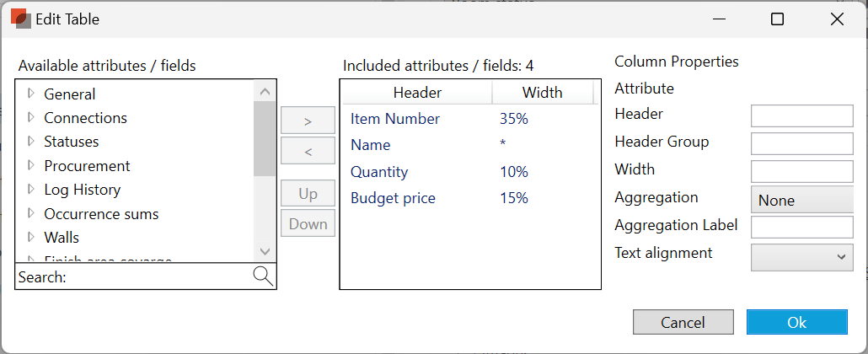Expand the Procurement attribute group
This screenshot has width=868, height=354.
click(x=31, y=165)
